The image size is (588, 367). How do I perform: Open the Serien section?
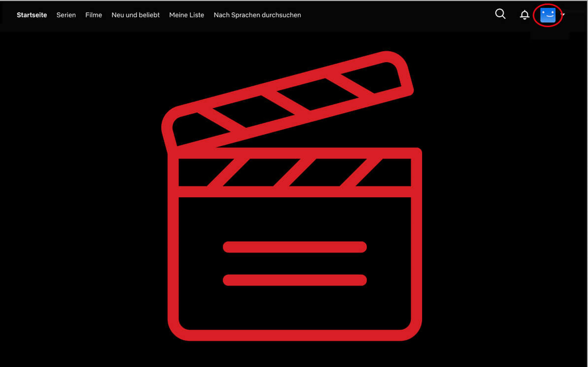click(x=66, y=15)
